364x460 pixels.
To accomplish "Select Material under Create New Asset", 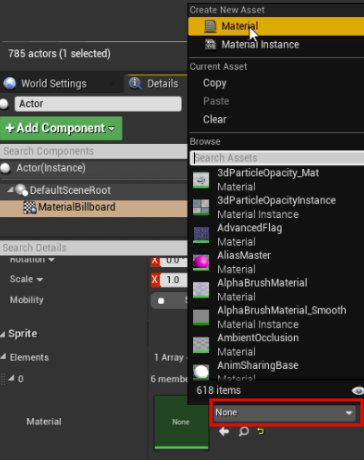I will click(x=276, y=26).
